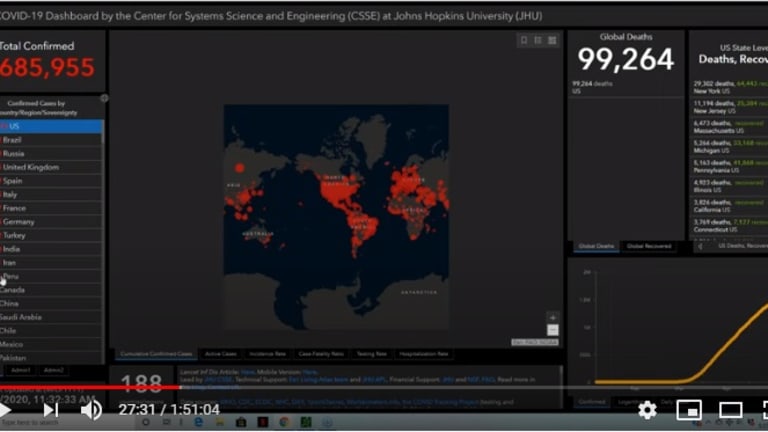
Task: Click the New York US deaths row
Action: click(x=730, y=87)
